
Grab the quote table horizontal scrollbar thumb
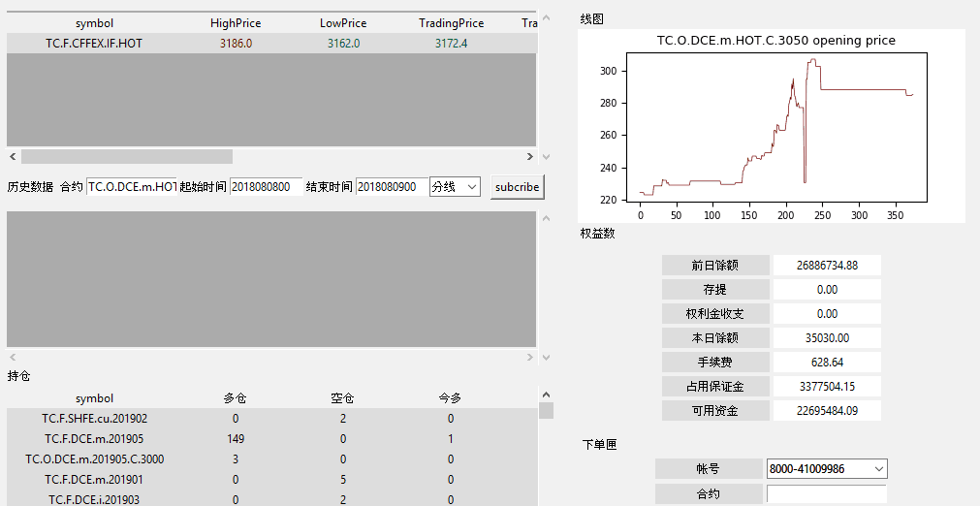click(126, 156)
